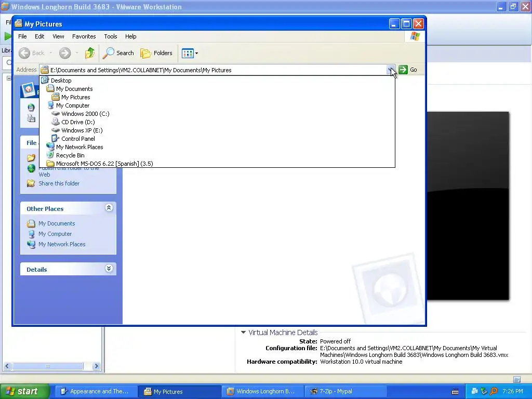Open the Search toolbar button
The height and width of the screenshot is (399, 532).
(x=118, y=53)
